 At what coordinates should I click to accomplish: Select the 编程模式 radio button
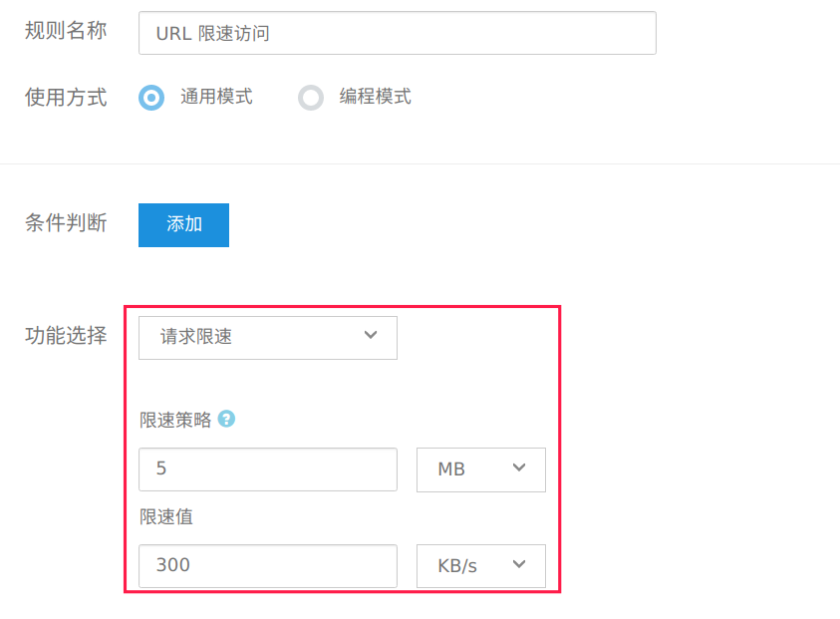pos(311,98)
